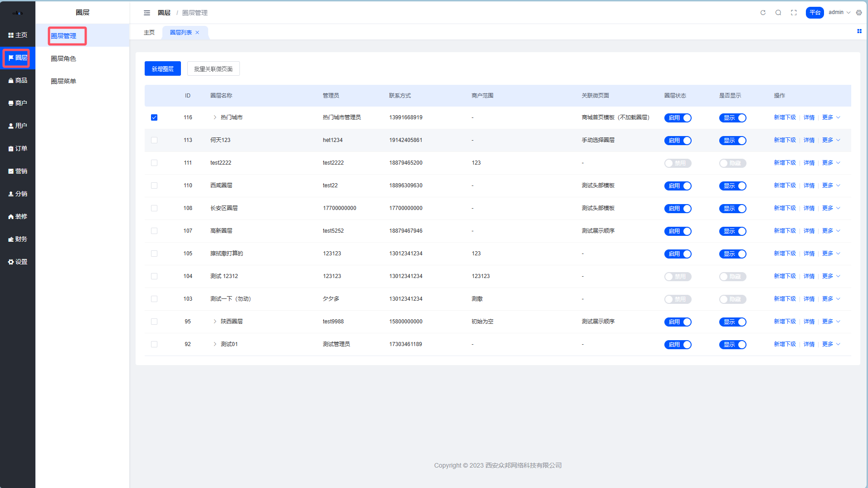Select 圈层角色 in the submenu
Image resolution: width=868 pixels, height=488 pixels.
point(63,59)
